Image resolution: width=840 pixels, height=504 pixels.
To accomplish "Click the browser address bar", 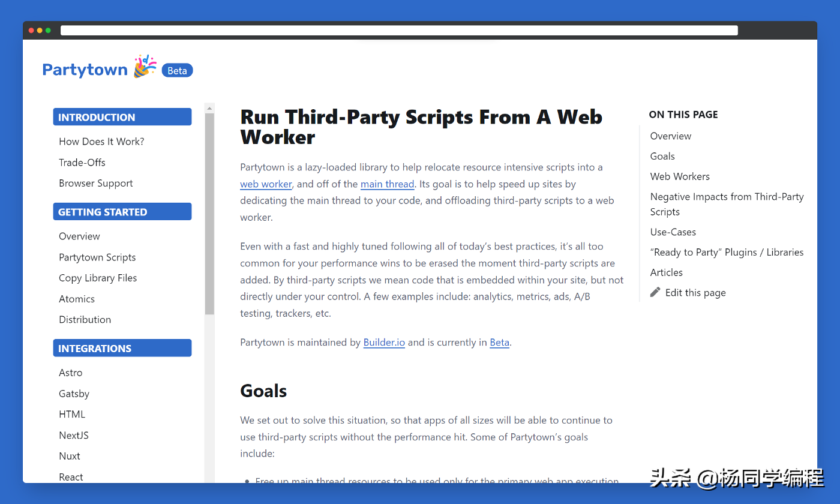I will pos(399,31).
